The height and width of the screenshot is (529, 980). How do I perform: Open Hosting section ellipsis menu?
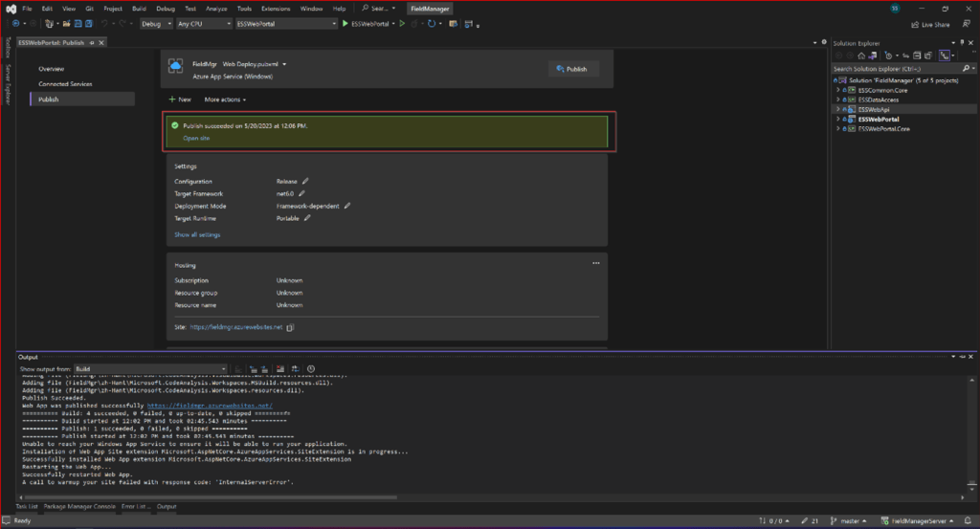pyautogui.click(x=596, y=263)
